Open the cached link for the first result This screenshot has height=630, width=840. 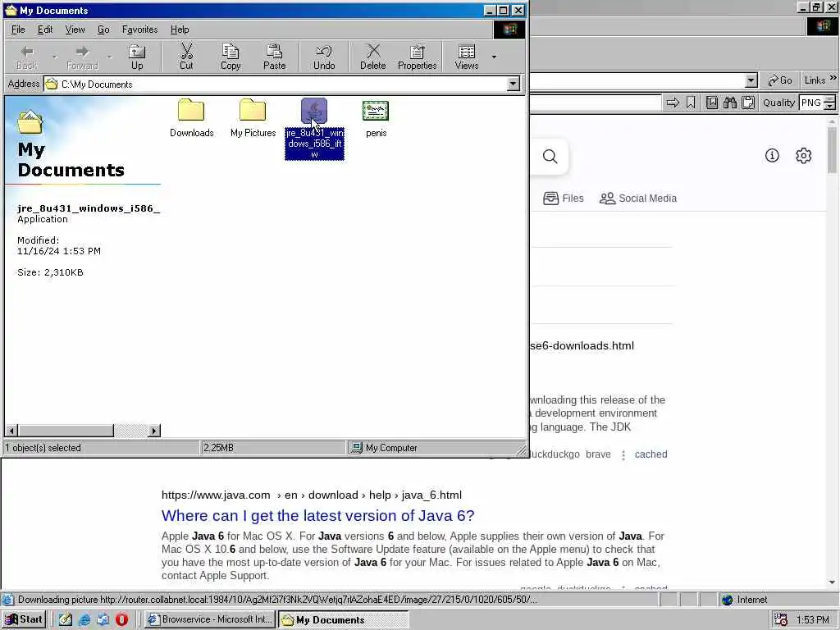pyautogui.click(x=651, y=454)
